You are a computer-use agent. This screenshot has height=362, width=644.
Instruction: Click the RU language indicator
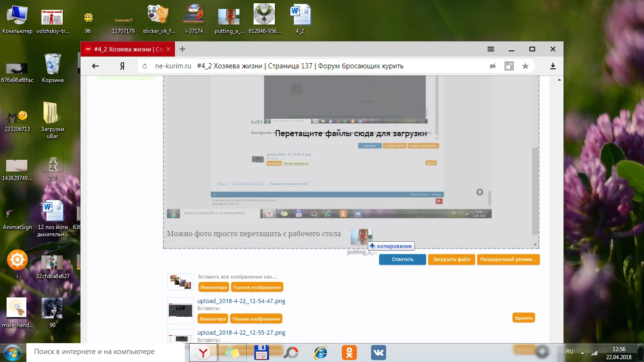tap(570, 352)
